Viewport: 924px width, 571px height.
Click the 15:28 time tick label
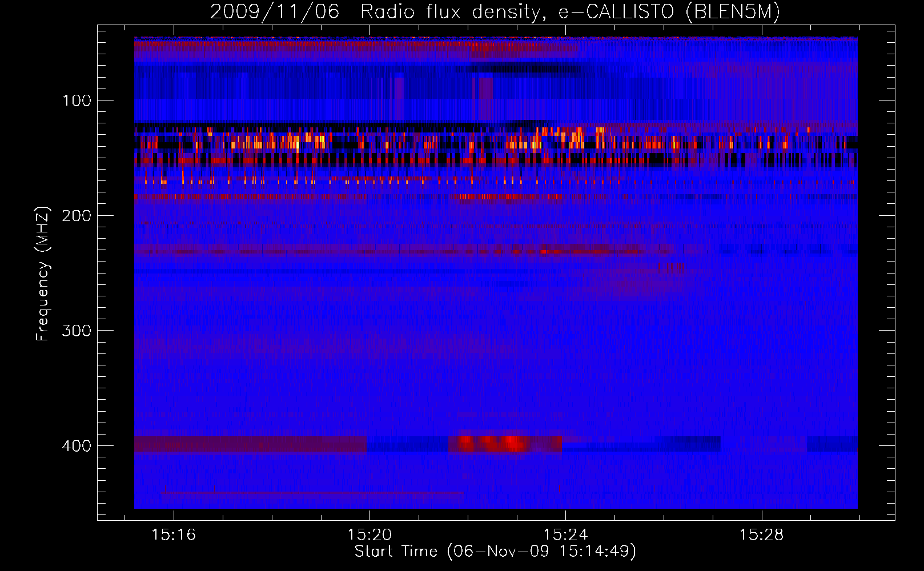coord(761,535)
